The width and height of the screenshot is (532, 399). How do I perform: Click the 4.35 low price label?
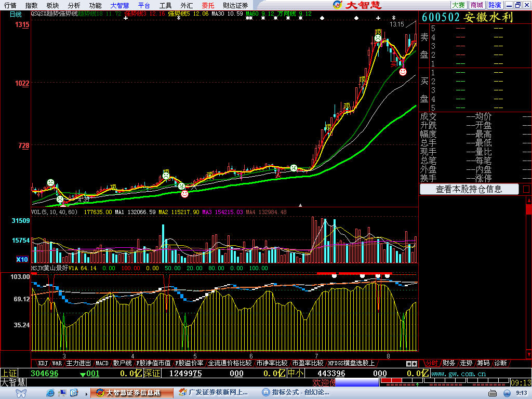point(84,200)
